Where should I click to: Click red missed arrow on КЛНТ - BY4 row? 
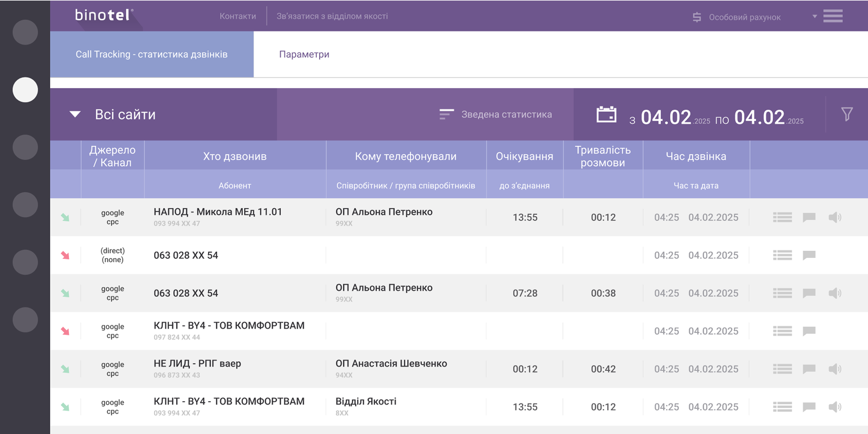click(x=65, y=331)
